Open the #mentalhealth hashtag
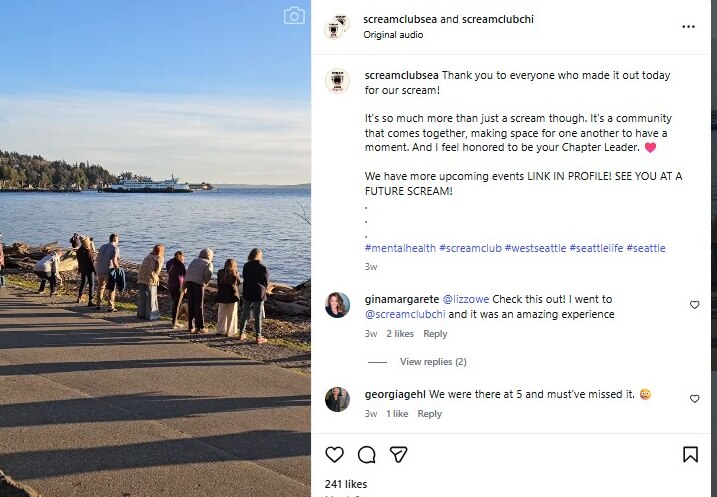The image size is (717, 497). 399,248
